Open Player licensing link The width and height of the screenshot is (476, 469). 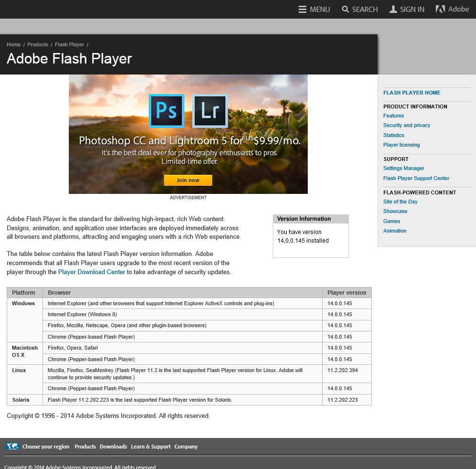[x=401, y=145]
